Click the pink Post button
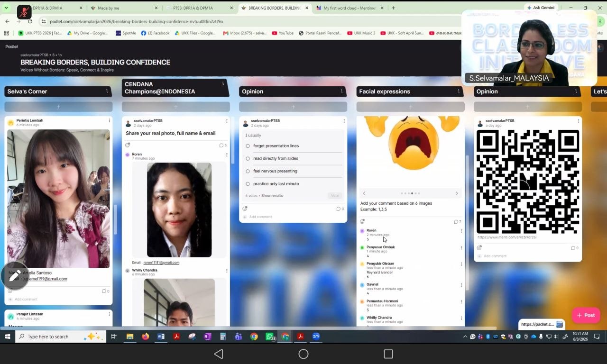Screen dimensions: 607x364 tap(586, 315)
